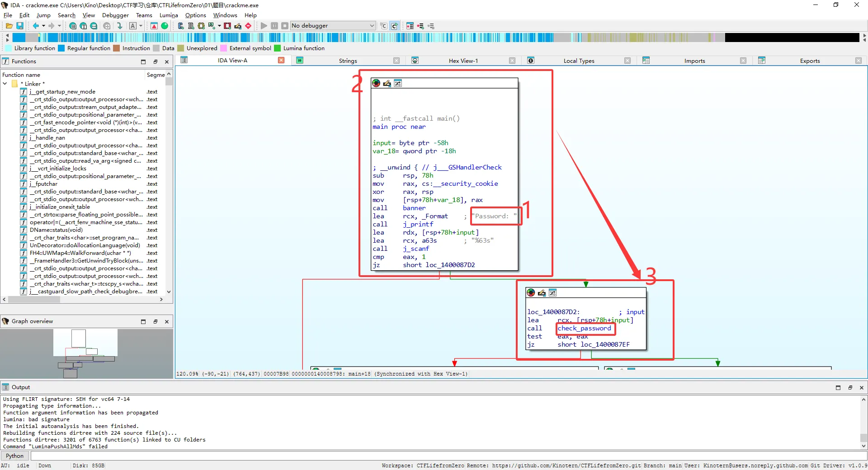The image size is (868, 470).
Task: Collapse the Linker folder tree node
Action: [5, 84]
